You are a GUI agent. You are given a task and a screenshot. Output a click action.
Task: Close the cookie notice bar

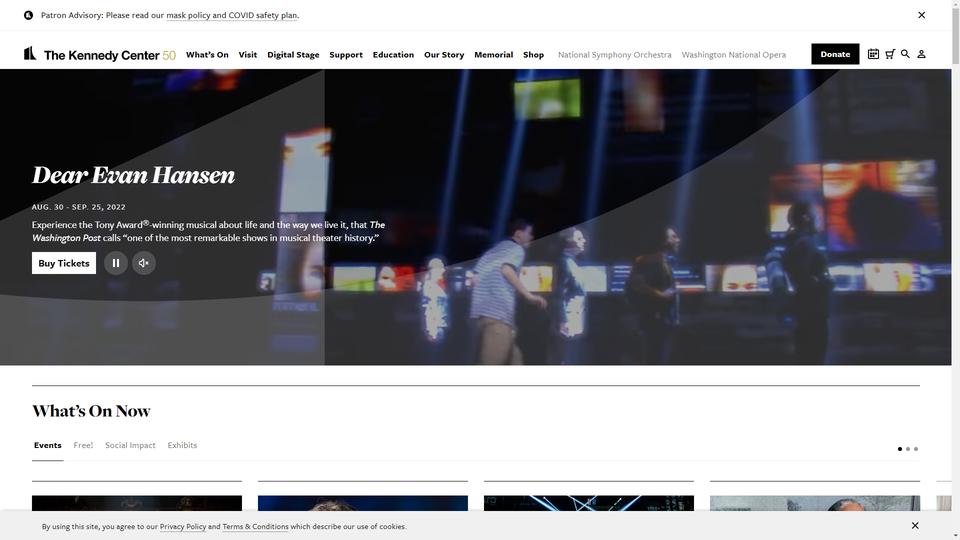[915, 525]
